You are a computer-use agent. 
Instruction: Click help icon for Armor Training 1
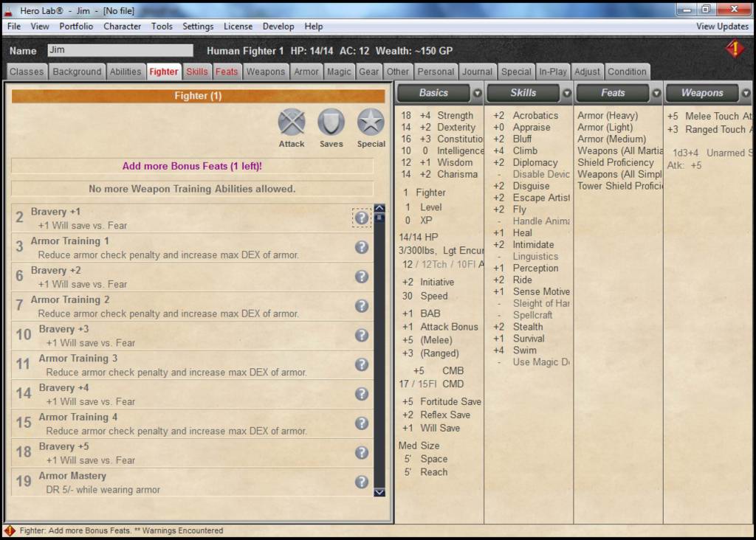[362, 247]
